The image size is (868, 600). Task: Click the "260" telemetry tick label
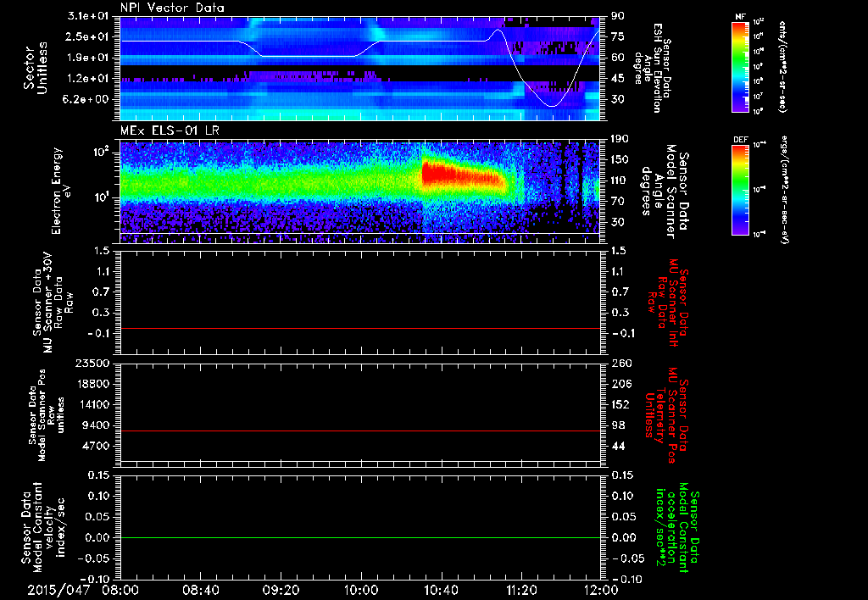[620, 363]
